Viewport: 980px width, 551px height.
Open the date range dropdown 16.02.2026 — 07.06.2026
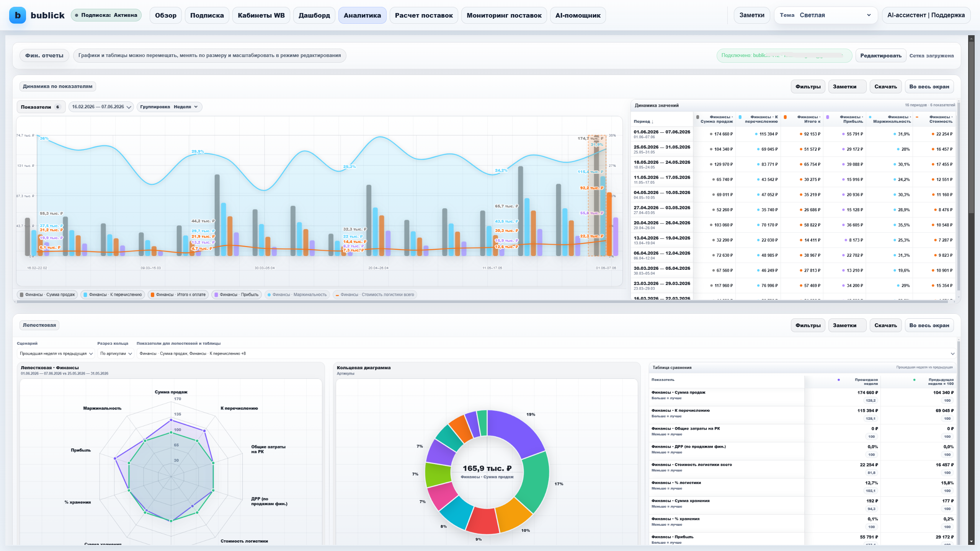pos(101,107)
